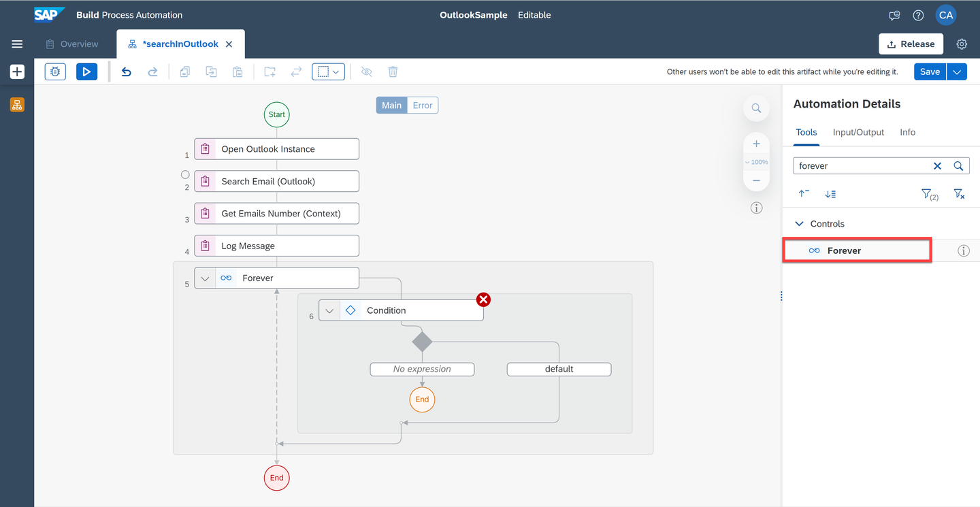Undo the last change
The image size is (980, 507).
(126, 71)
